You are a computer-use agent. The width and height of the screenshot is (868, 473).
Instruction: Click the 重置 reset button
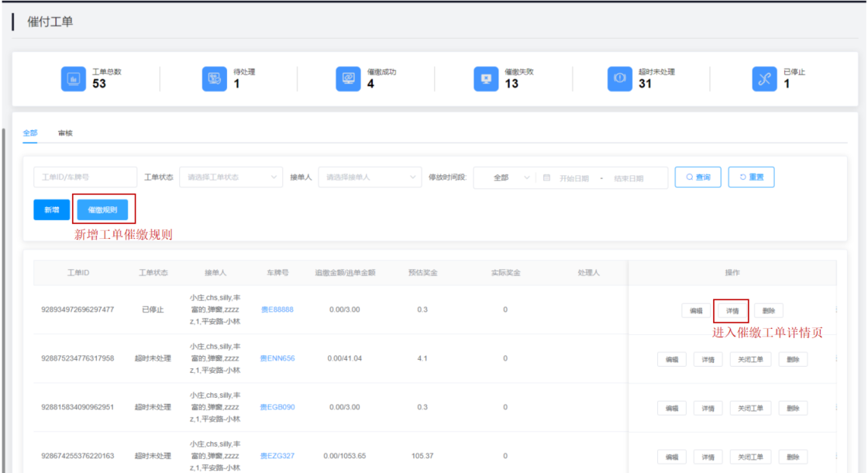[x=751, y=177]
